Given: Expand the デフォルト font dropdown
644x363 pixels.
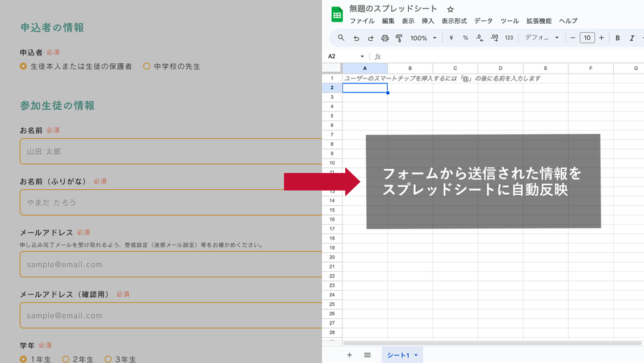Looking at the screenshot, I should coord(542,38).
